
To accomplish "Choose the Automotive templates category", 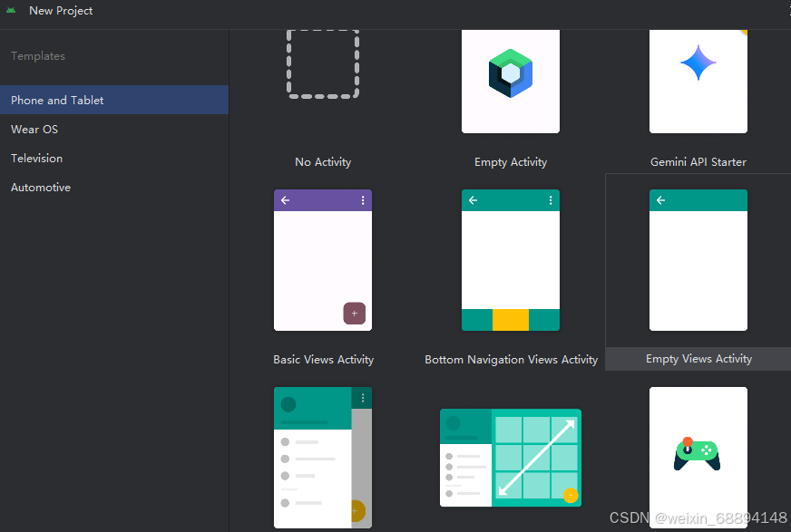I will 114,188.
